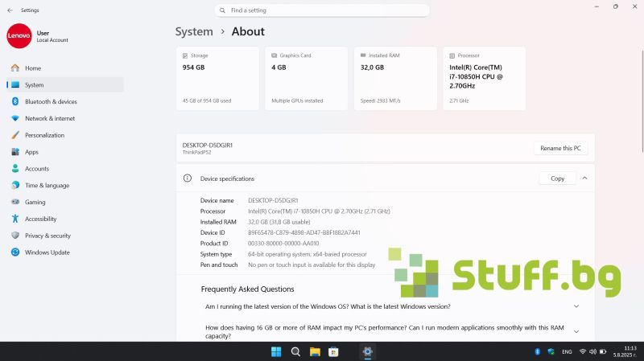Screen dimensions: 644x361
Task: Open Windows Update via its icon
Action: (14, 252)
